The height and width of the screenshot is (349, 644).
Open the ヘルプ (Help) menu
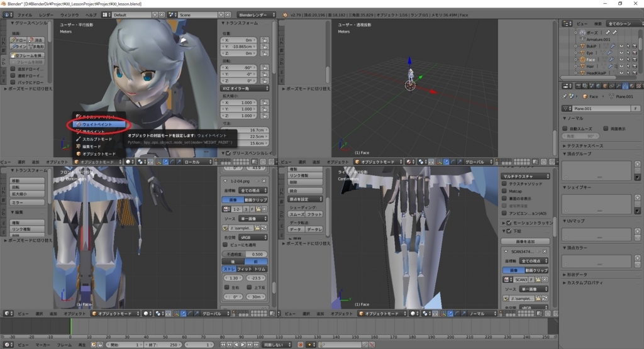91,15
